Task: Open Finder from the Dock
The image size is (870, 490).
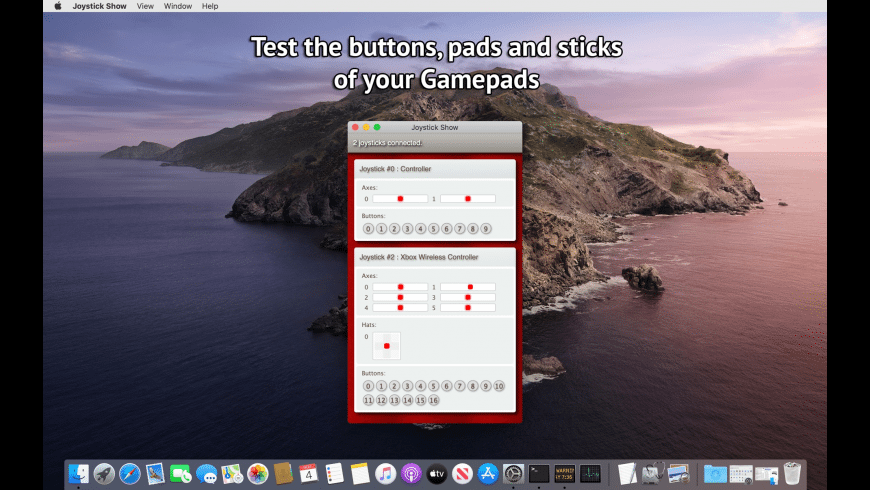Action: pos(78,474)
